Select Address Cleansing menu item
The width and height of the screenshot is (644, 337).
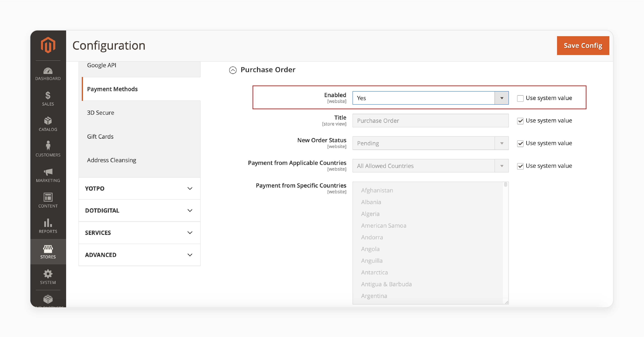[139, 160]
